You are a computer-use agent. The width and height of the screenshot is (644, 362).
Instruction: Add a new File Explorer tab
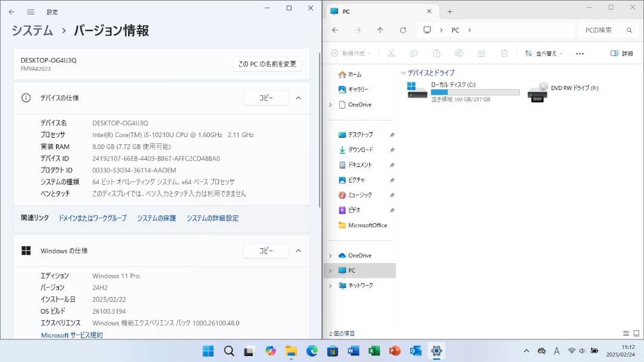pyautogui.click(x=450, y=11)
